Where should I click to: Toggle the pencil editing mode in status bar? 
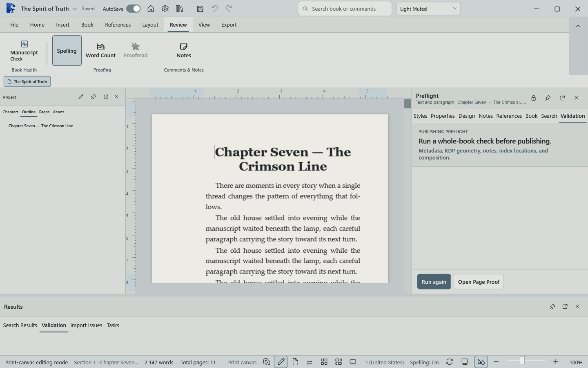pos(281,362)
